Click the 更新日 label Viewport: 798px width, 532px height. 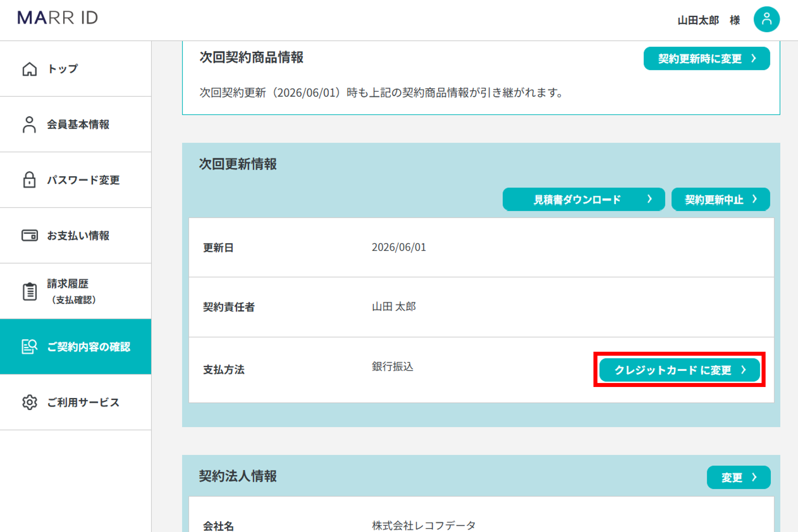[218, 248]
